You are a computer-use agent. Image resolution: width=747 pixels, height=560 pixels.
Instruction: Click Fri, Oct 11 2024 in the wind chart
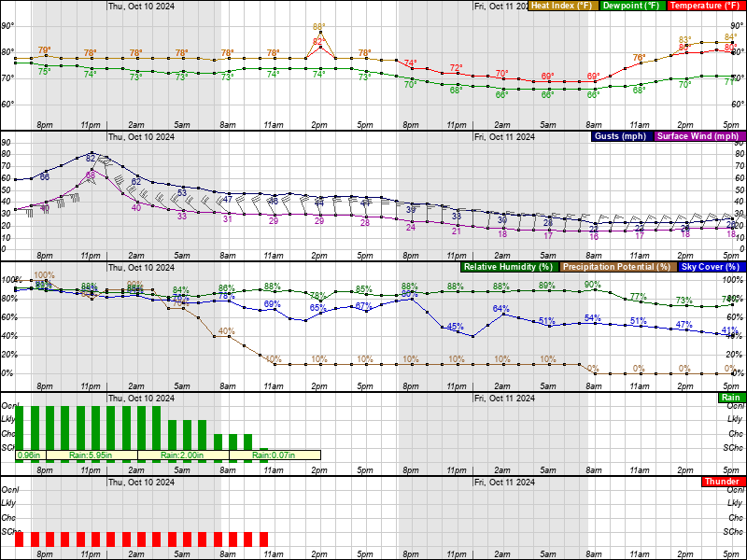coord(504,136)
